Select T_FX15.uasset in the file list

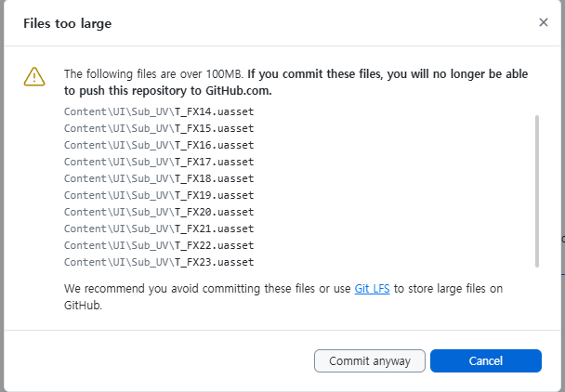(x=159, y=128)
